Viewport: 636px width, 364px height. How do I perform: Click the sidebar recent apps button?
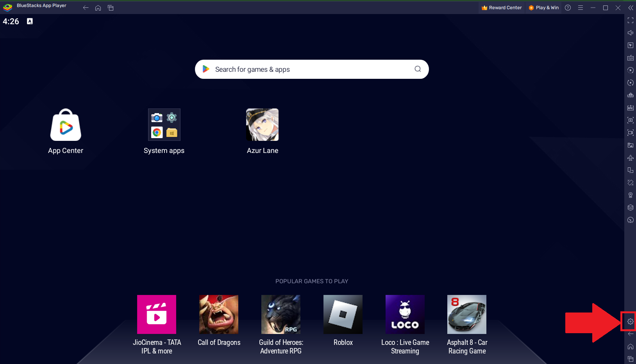click(x=631, y=359)
